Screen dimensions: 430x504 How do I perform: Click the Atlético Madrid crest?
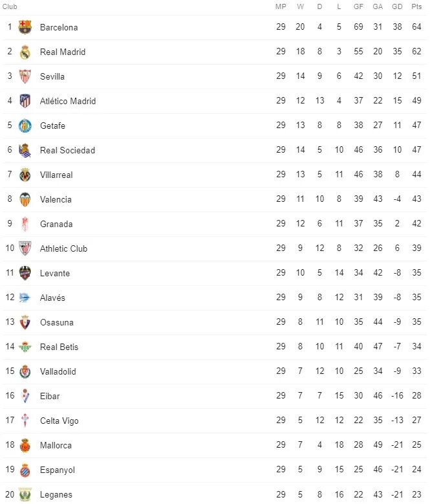pyautogui.click(x=25, y=101)
